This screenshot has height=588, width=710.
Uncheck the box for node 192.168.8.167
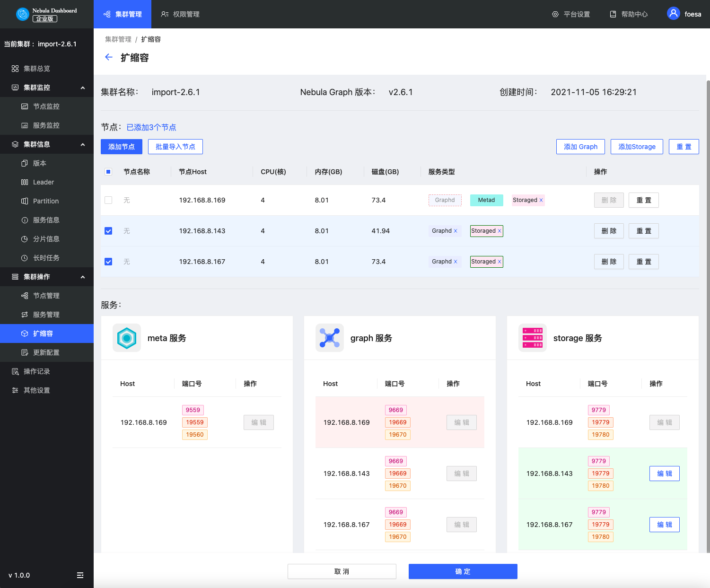[108, 262]
